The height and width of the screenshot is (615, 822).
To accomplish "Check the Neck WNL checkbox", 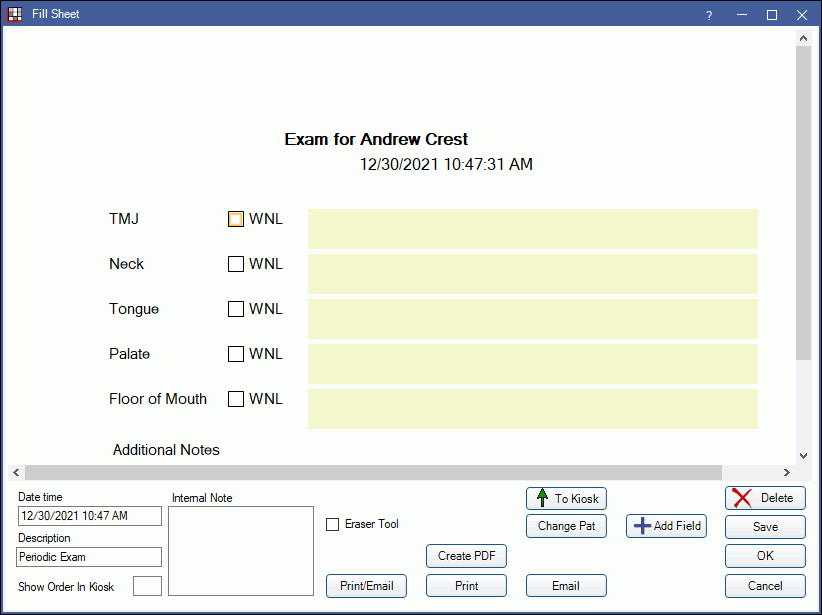I will [x=235, y=264].
